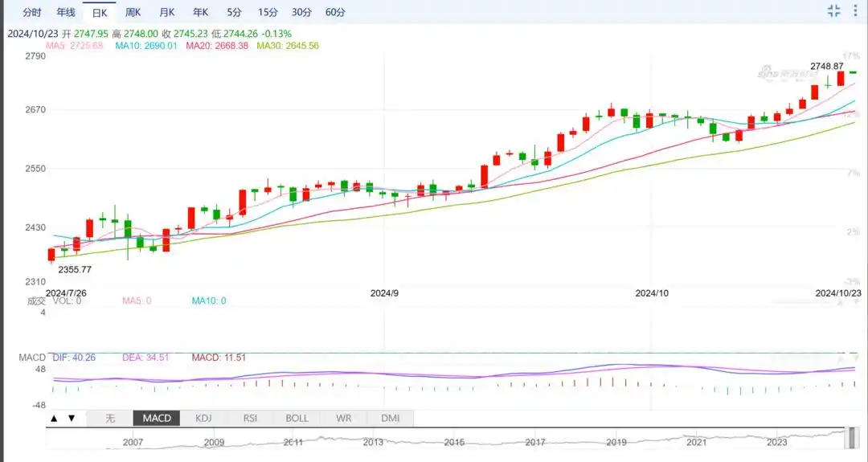Screen dimensions: 868x462
Task: Switch indicator to BOLL
Action: [x=297, y=419]
